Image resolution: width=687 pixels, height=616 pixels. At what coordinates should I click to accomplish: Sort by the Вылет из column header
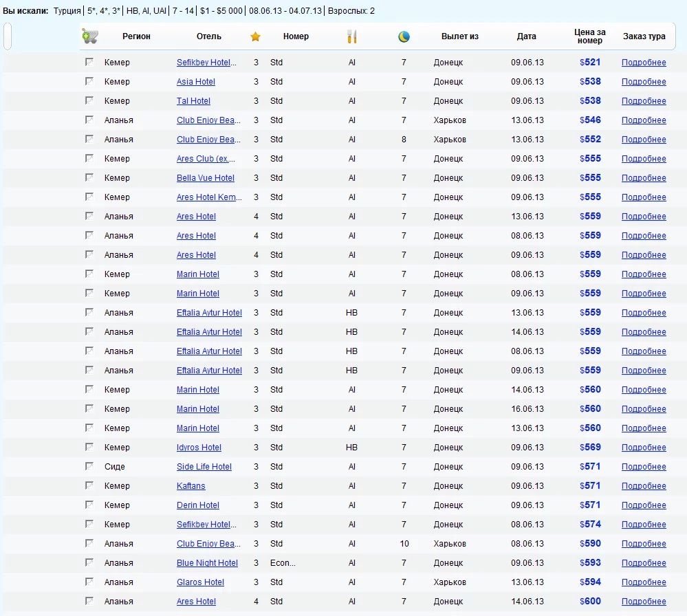(x=459, y=36)
